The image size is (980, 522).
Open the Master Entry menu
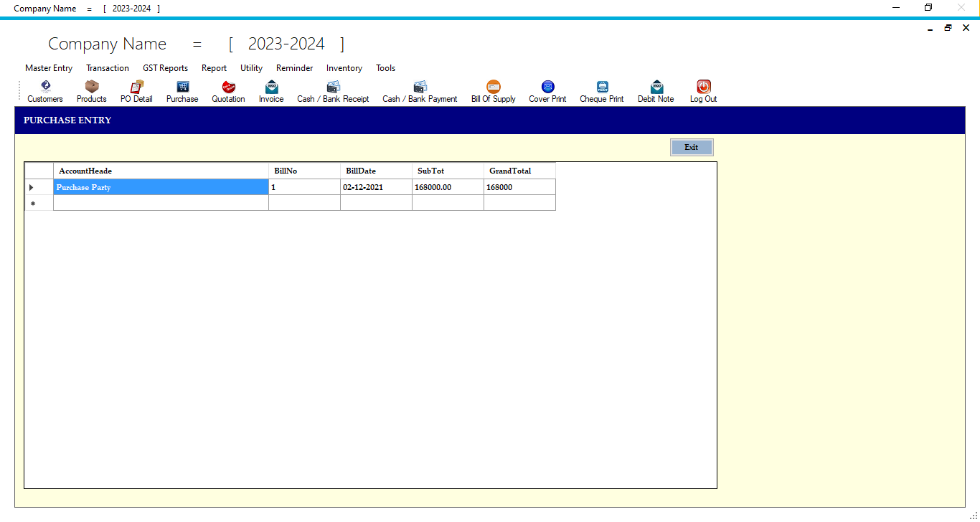(48, 68)
